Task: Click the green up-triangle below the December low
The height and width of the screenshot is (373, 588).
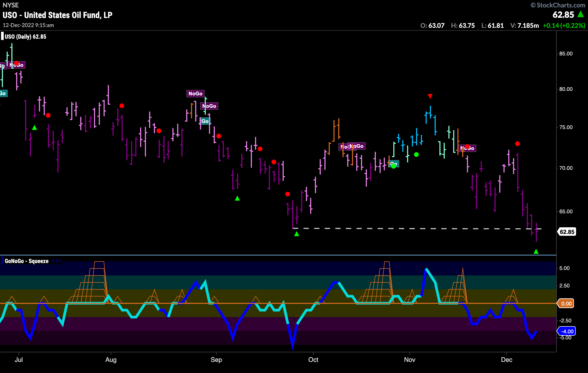Action: point(536,251)
